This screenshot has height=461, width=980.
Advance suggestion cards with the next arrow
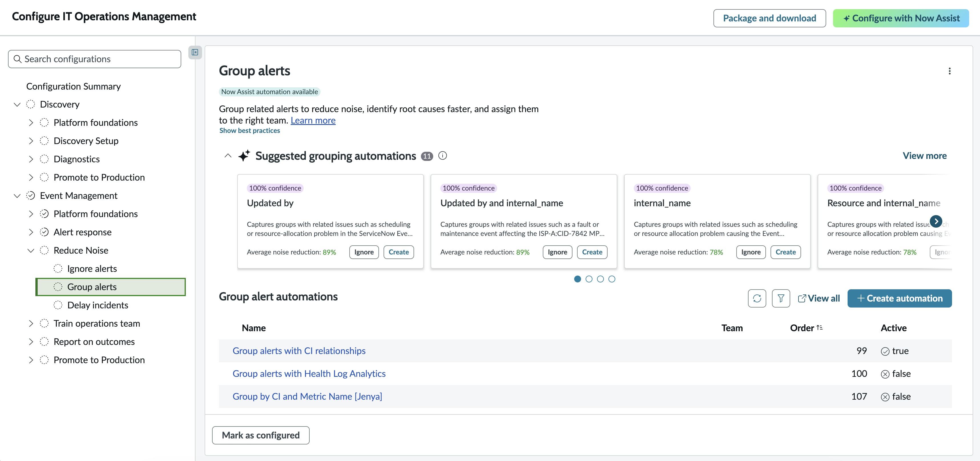pyautogui.click(x=936, y=221)
